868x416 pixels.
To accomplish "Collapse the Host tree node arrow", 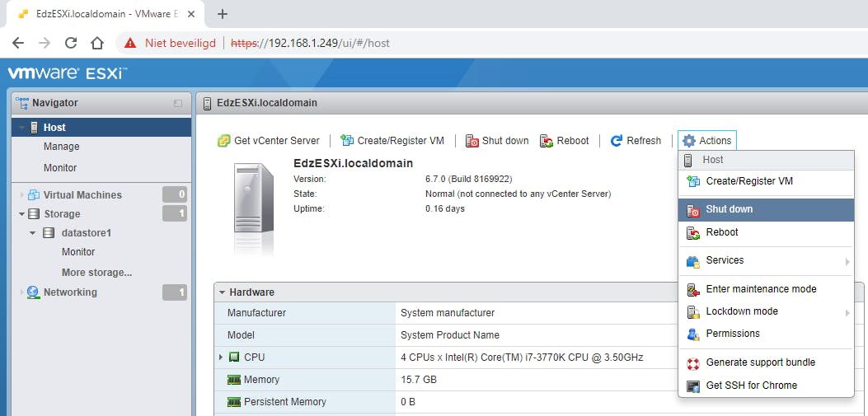I will tap(21, 128).
